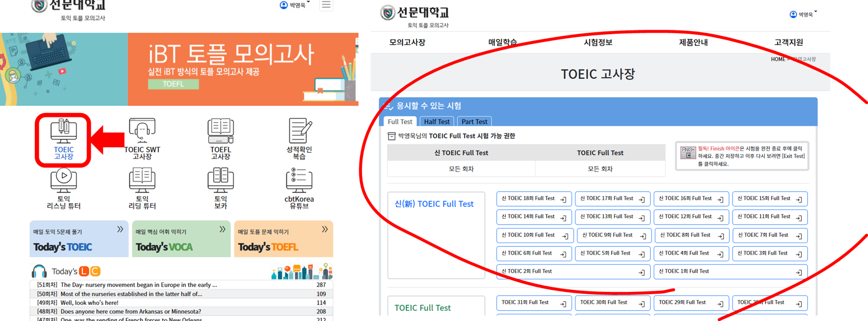
Task: Open the 제품안내 menu
Action: 693,42
